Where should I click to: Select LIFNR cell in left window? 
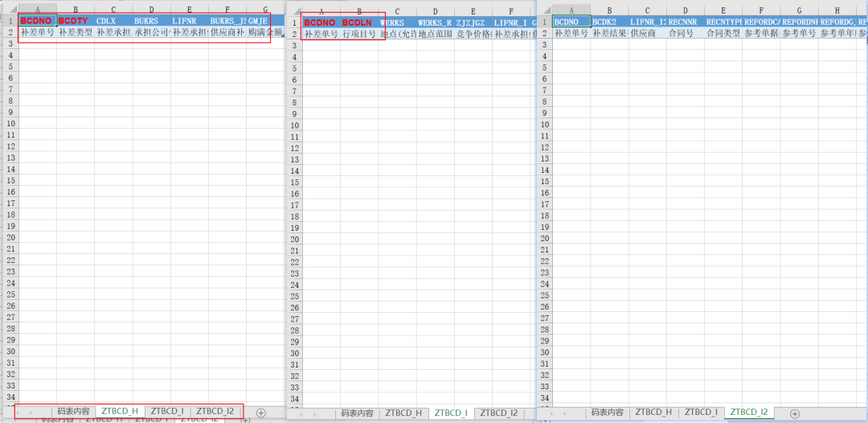tap(190, 21)
